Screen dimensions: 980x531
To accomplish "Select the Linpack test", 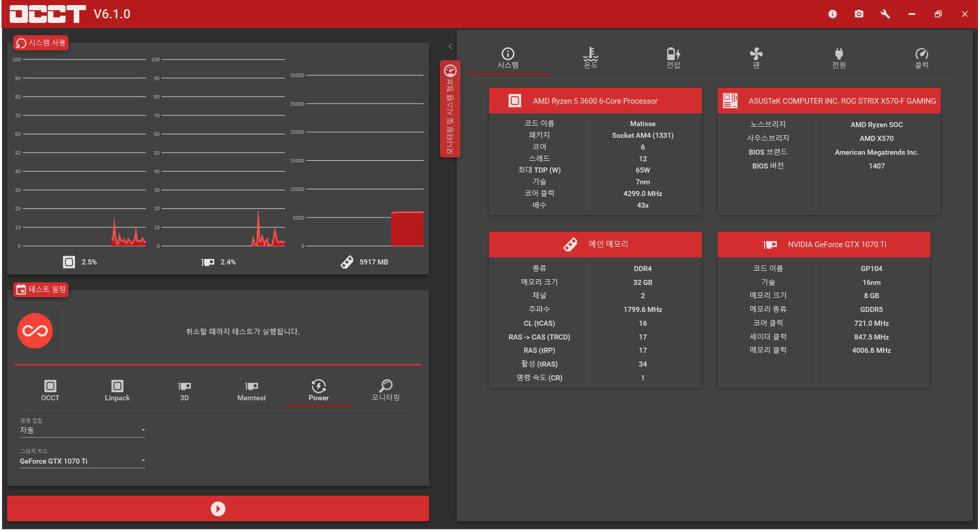I will pos(117,391).
